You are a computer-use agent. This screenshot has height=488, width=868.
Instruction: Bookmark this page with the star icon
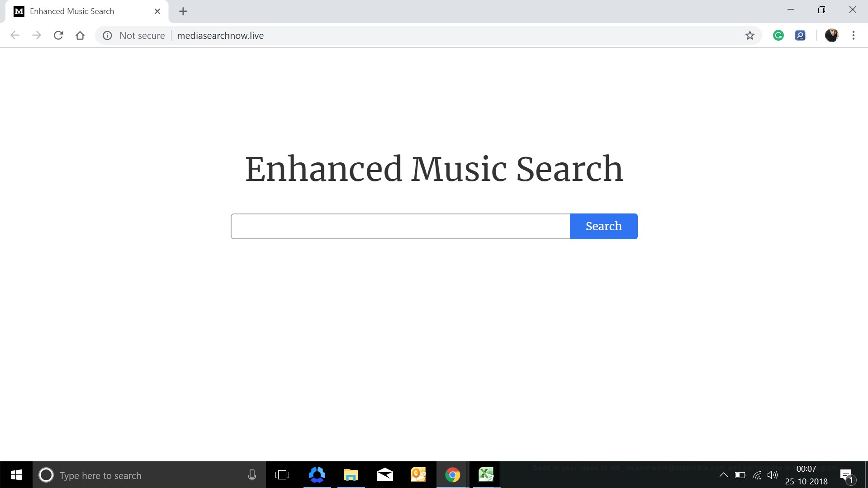(x=750, y=35)
